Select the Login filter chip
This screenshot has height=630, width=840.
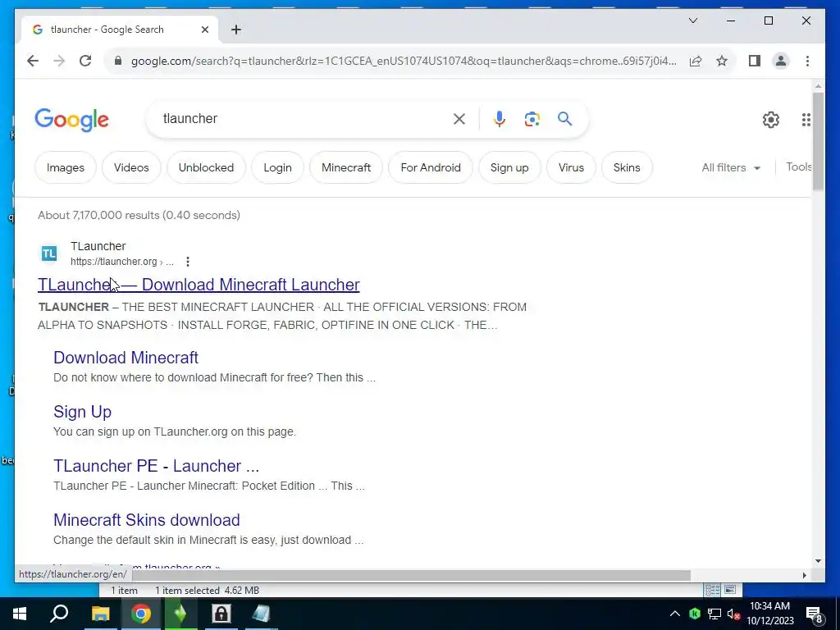tap(277, 167)
